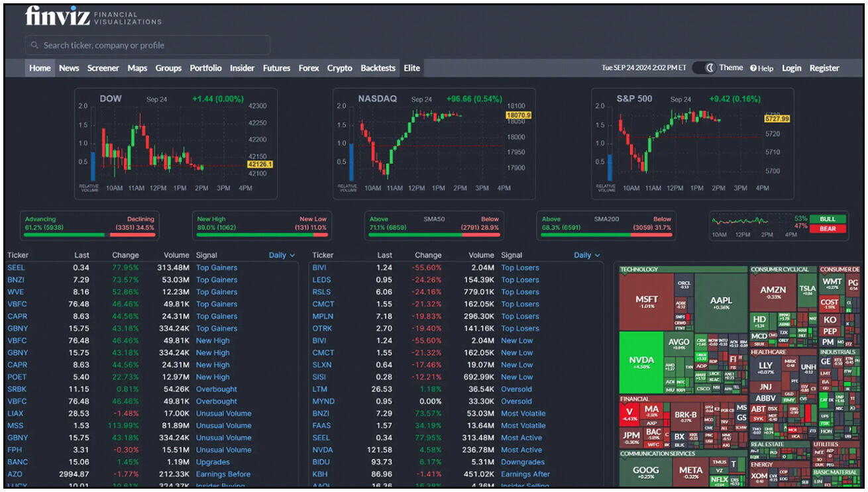Expand the left table Daily dropdown
Viewport: 868px width, 492px height.
(282, 255)
